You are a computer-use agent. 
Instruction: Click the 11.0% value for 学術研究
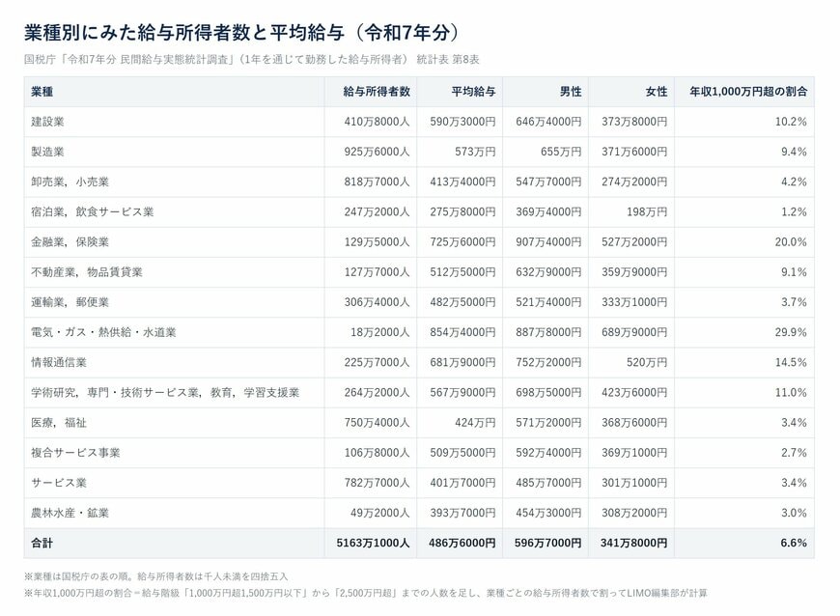[791, 392]
